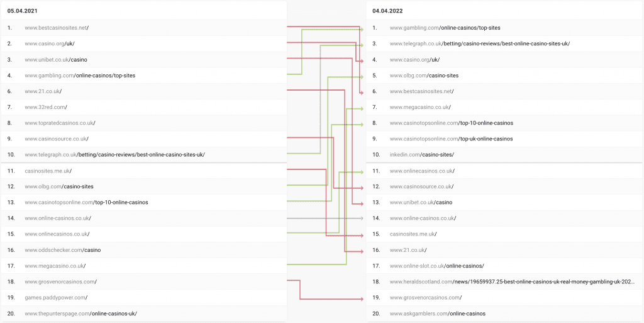Open www.askgamblers.com/online-casinos entry
644x323 pixels.
(x=438, y=314)
